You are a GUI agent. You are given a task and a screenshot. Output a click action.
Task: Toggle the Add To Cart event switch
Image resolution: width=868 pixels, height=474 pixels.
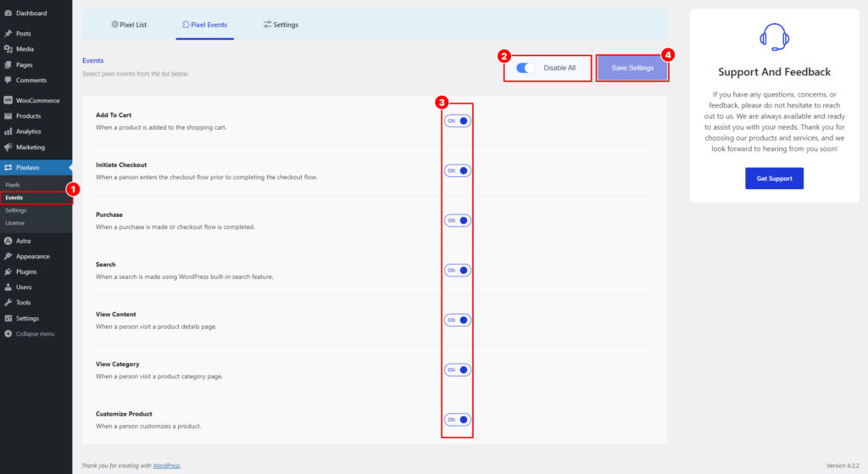tap(457, 121)
